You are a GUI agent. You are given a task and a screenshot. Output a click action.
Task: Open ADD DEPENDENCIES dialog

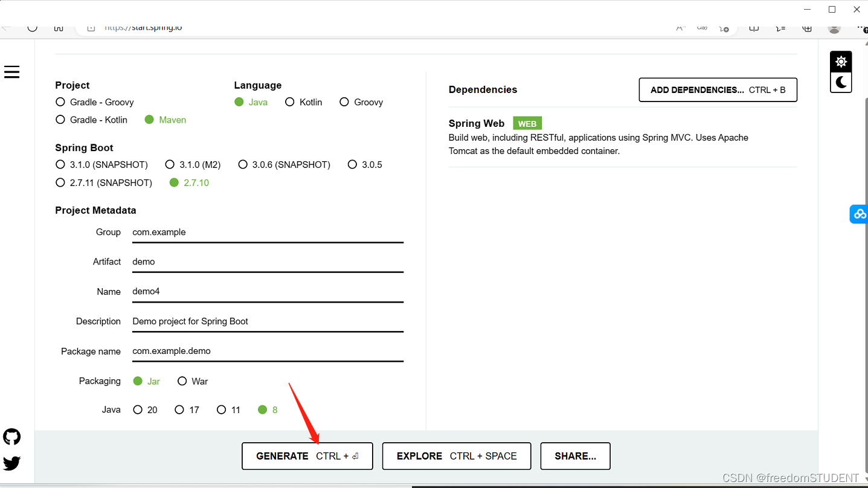tap(718, 90)
